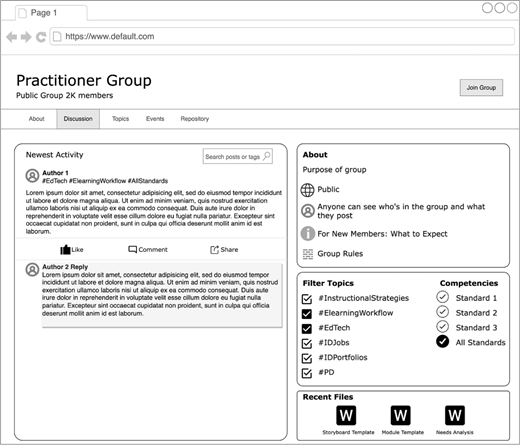Click Public Group 2K members text

pos(65,95)
